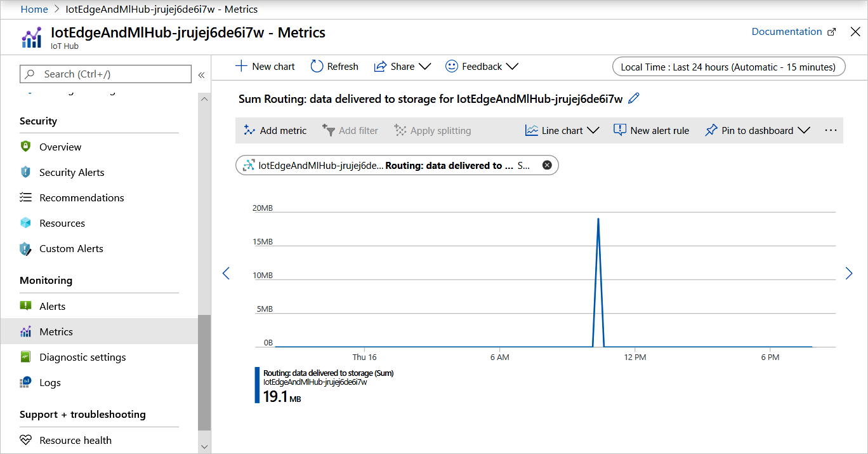Click the Pin to dashboard pin icon

(x=711, y=130)
